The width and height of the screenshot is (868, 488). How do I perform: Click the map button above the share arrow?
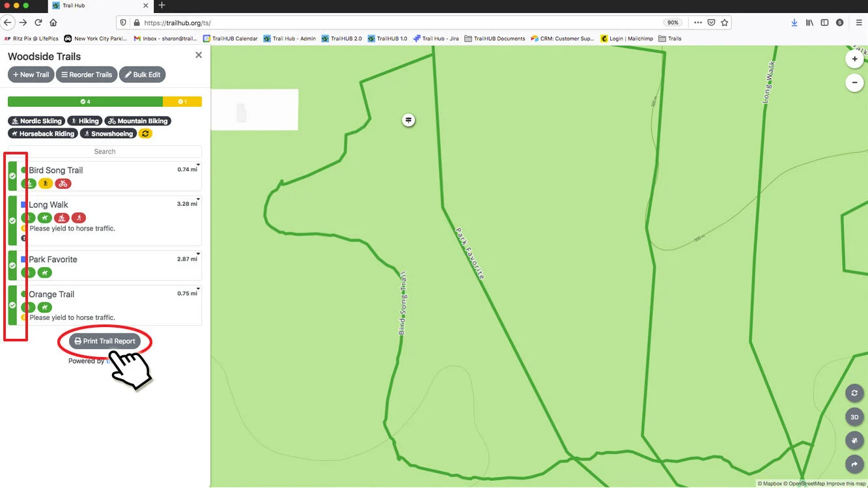click(x=854, y=441)
